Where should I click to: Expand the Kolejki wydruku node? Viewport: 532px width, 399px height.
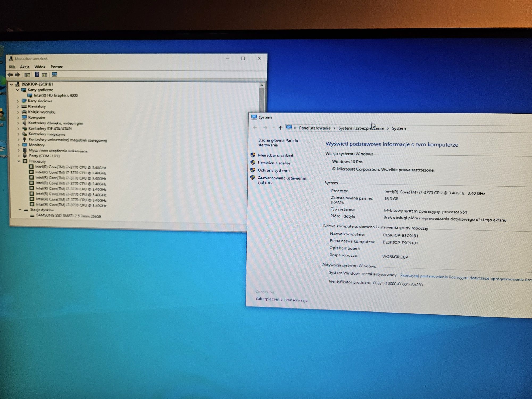click(18, 112)
